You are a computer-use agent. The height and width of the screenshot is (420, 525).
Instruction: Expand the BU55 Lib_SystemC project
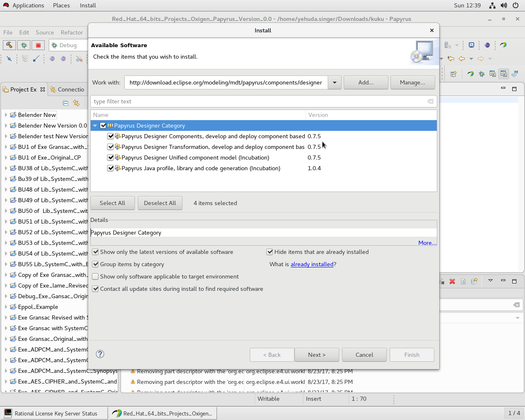[x=6, y=264]
